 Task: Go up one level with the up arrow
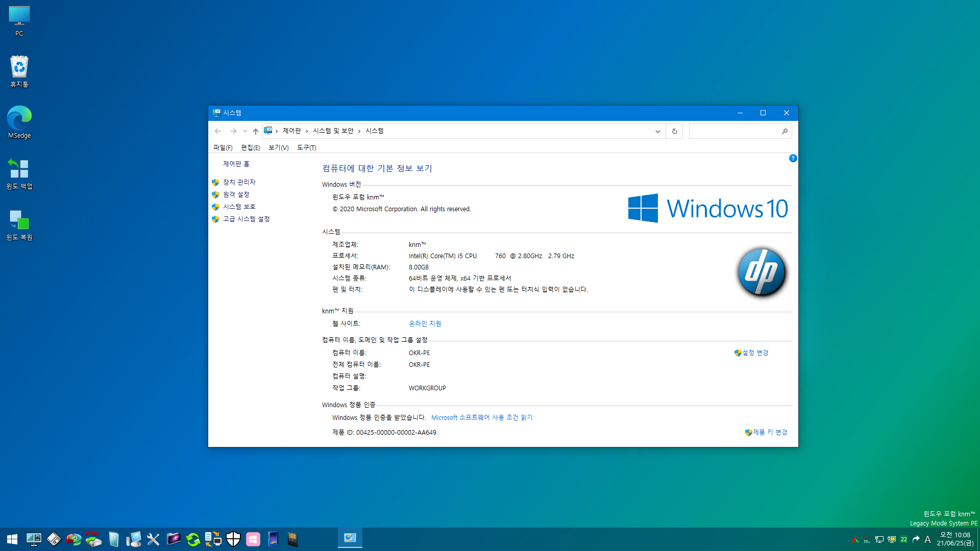pos(256,131)
